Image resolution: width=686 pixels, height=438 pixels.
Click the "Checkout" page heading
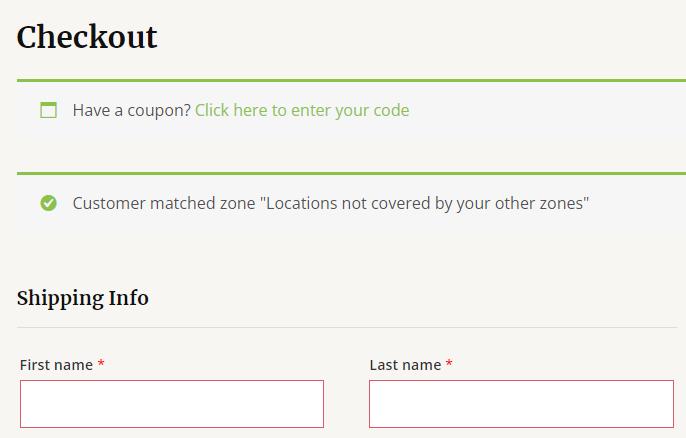(87, 37)
